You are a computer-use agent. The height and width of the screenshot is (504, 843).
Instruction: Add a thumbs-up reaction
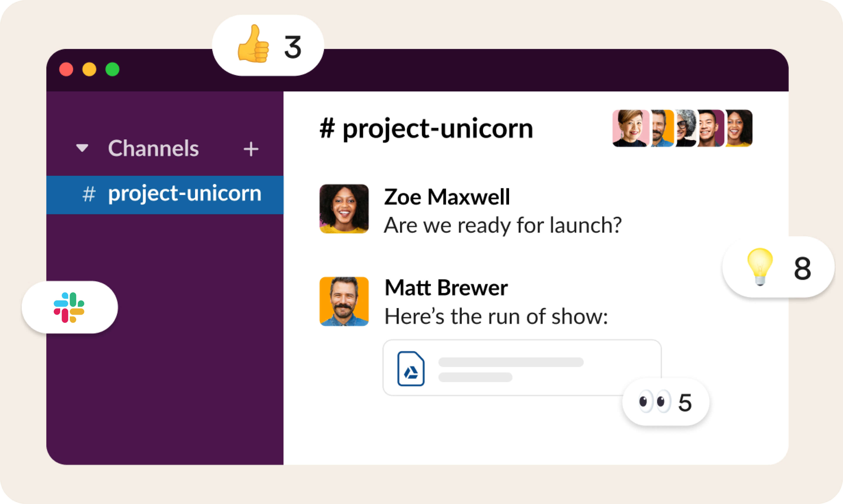click(254, 48)
